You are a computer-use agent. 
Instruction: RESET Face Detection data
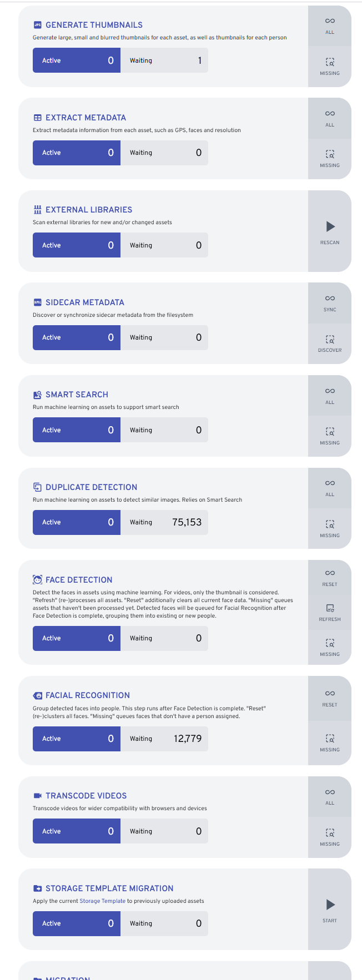pyautogui.click(x=330, y=578)
